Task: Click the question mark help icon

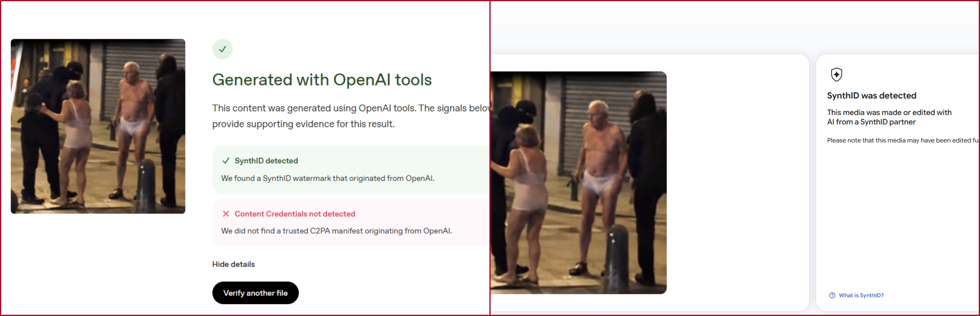Action: [x=832, y=296]
